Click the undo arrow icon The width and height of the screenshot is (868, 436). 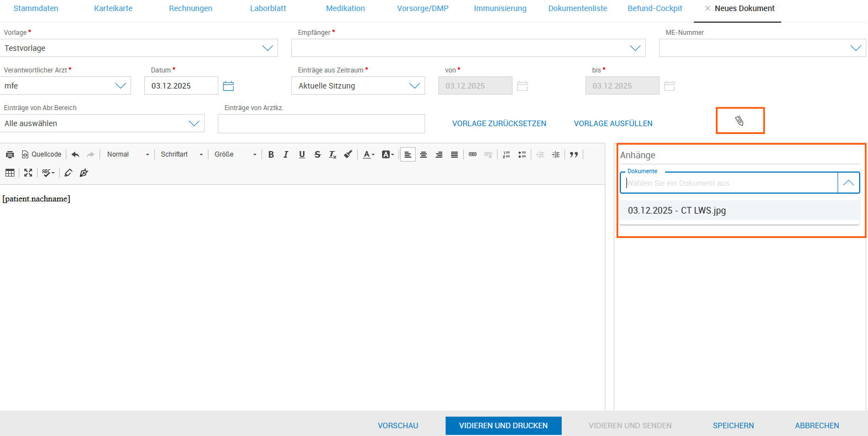(75, 155)
